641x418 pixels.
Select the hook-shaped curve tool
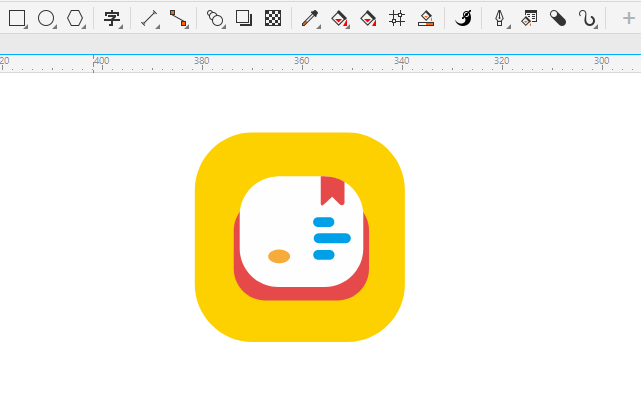tap(587, 18)
